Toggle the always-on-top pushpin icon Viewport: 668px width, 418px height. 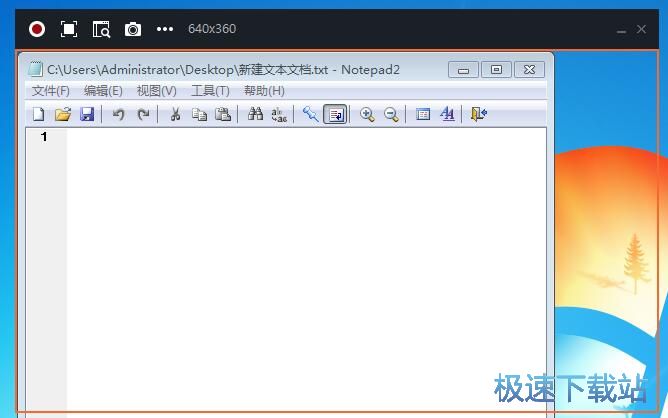311,114
